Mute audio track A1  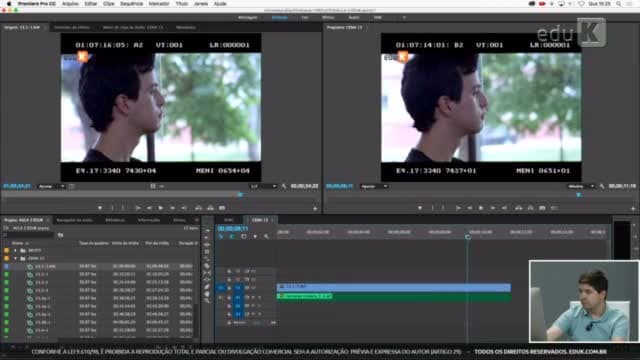[x=253, y=298]
